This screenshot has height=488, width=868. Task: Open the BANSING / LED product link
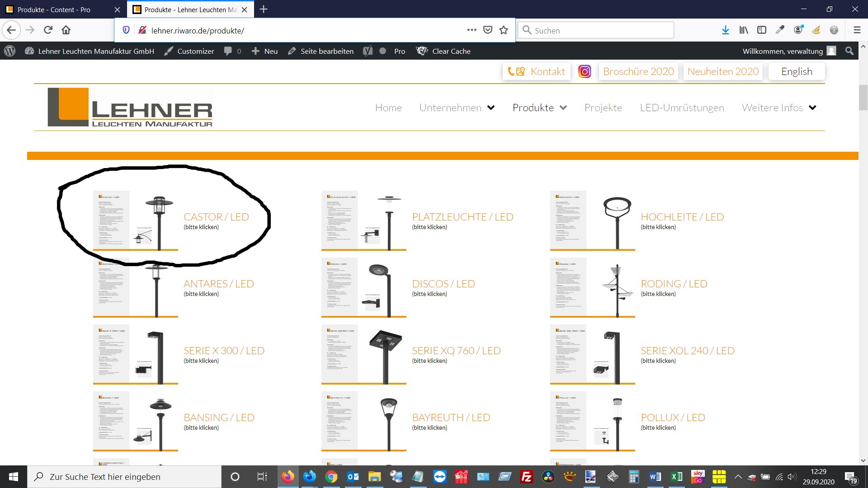(219, 418)
